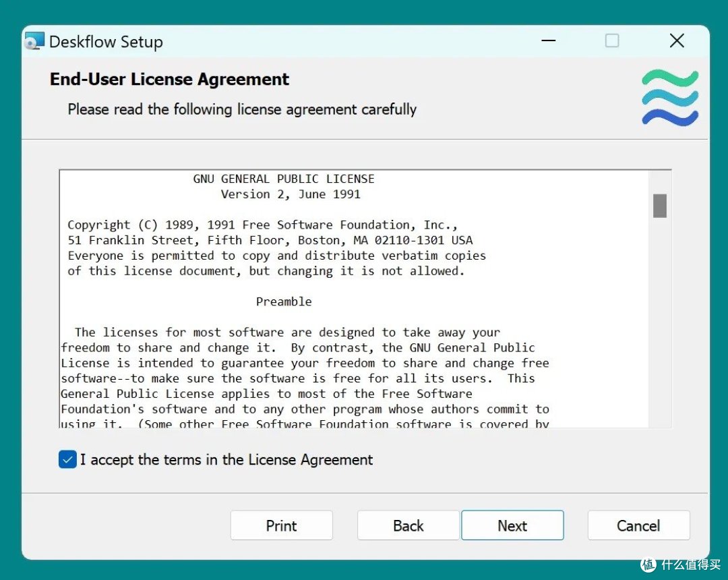
Task: Click the Deskflow wave logo
Action: (670, 98)
